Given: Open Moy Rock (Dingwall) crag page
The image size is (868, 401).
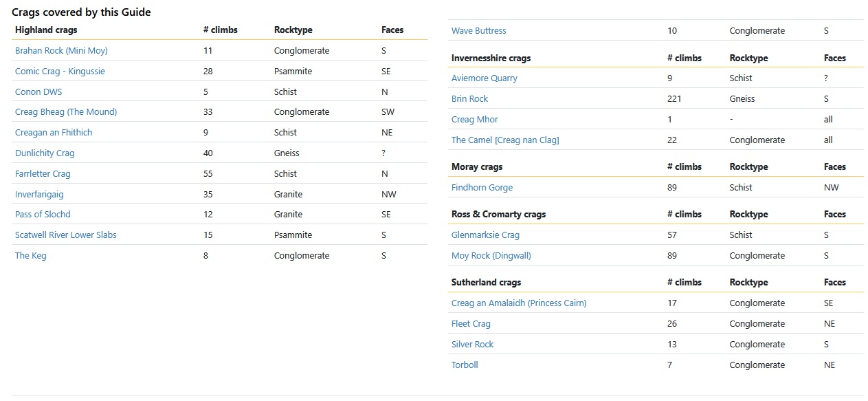Looking at the screenshot, I should click(x=491, y=256).
